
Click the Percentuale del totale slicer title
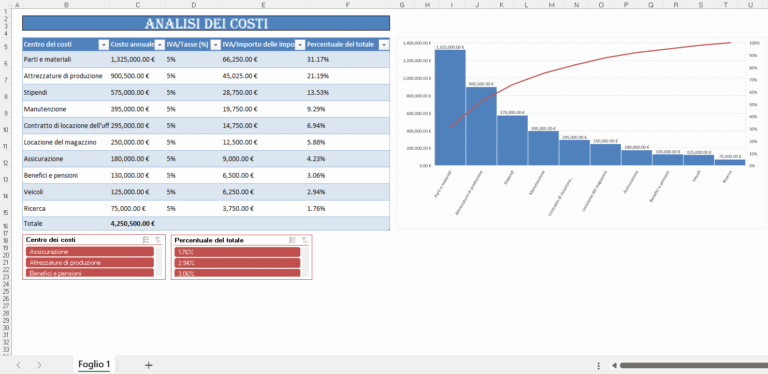[x=209, y=240]
